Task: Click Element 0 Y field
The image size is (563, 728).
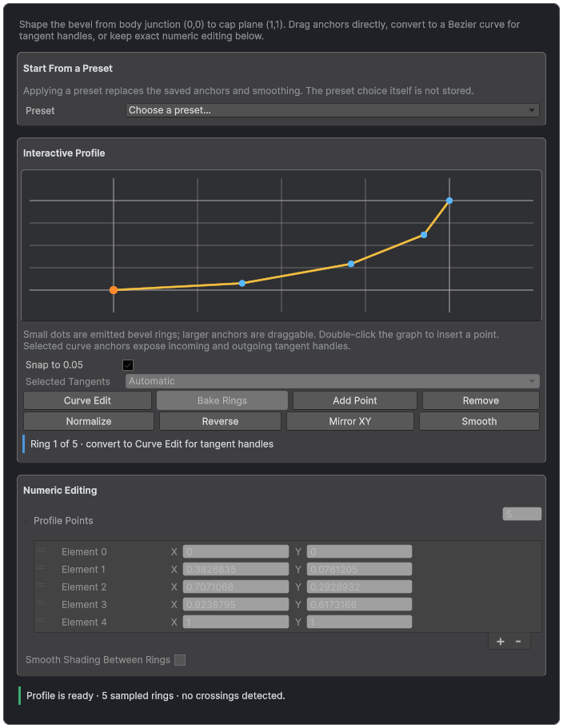Action: [x=360, y=551]
